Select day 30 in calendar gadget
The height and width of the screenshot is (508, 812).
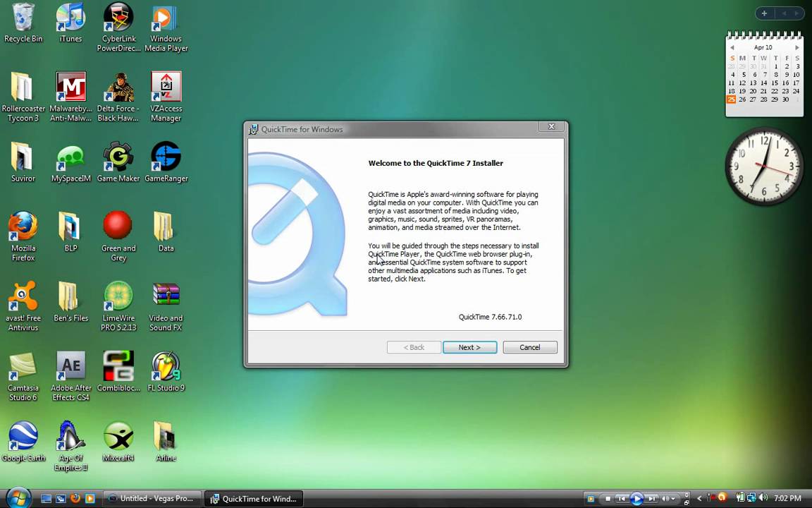(x=786, y=99)
